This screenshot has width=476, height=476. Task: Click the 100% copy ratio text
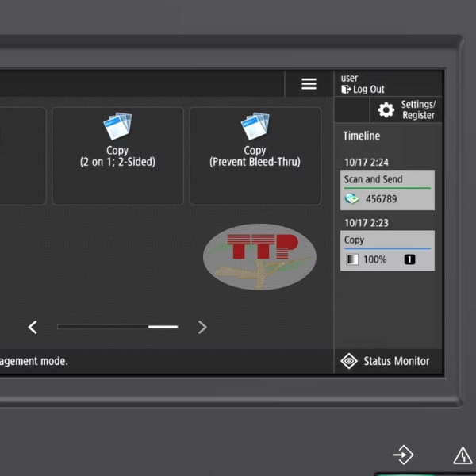point(375,259)
